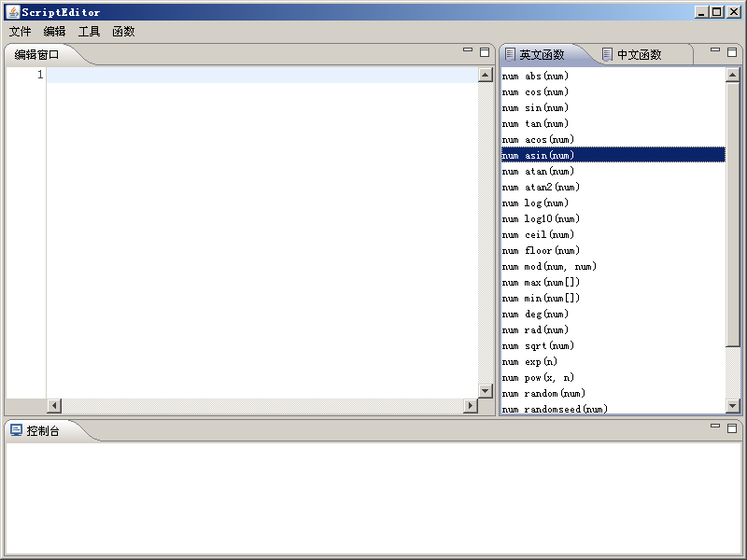This screenshot has height=560, width=747.
Task: Select 'num ceil(num)' function
Action: (613, 235)
